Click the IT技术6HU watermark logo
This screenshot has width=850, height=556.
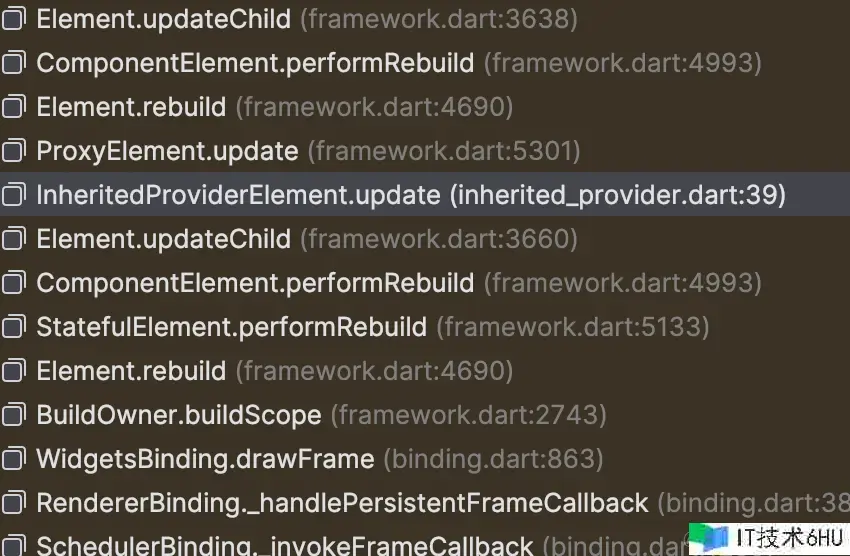772,536
